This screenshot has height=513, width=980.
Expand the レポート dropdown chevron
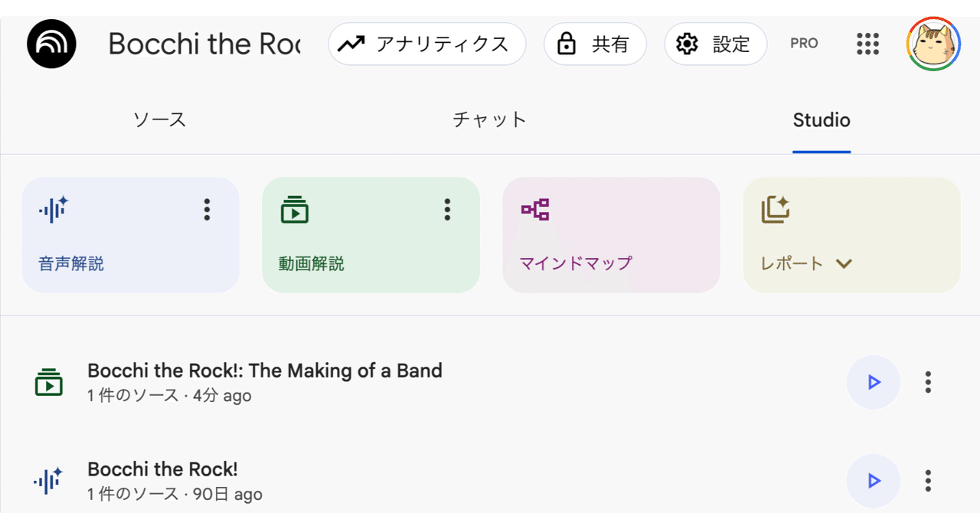844,264
